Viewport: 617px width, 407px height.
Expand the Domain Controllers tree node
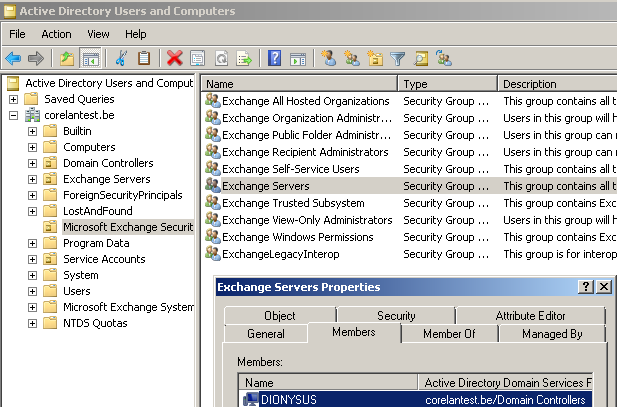[x=31, y=163]
